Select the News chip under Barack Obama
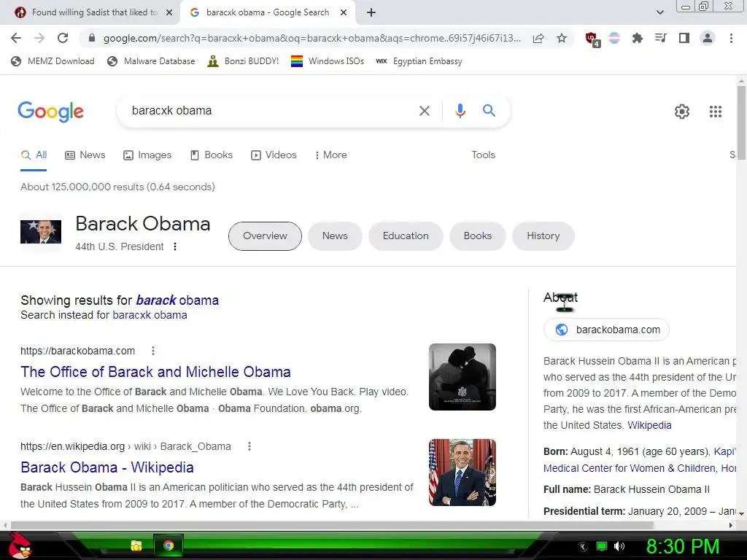Image resolution: width=747 pixels, height=560 pixels. (x=335, y=236)
